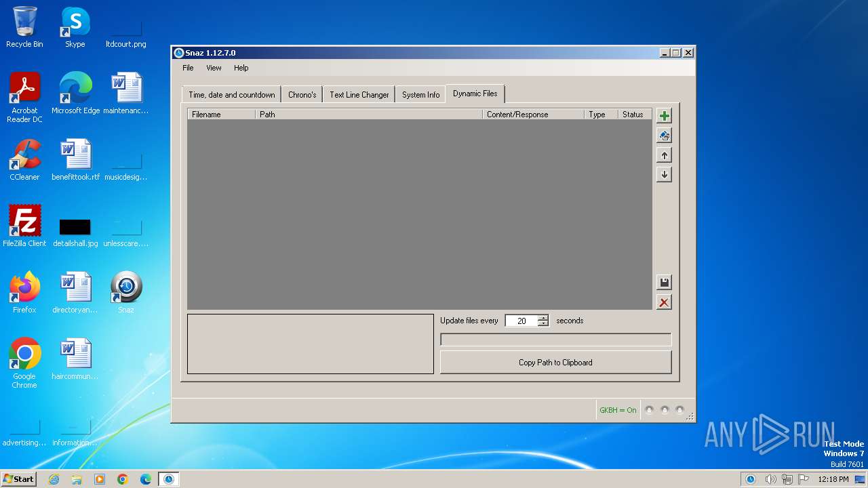
Task: Save the dynamic files list with floppy icon
Action: [664, 283]
